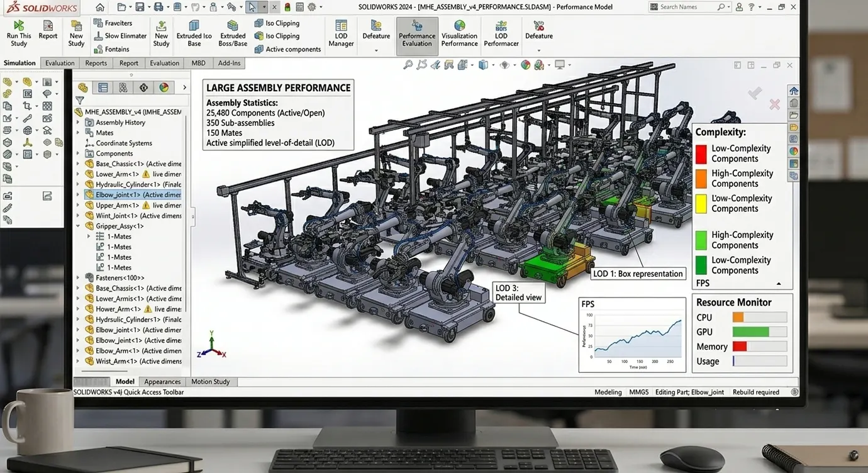
Task: Switch to the Add-Ins ribbon tab
Action: (x=229, y=63)
